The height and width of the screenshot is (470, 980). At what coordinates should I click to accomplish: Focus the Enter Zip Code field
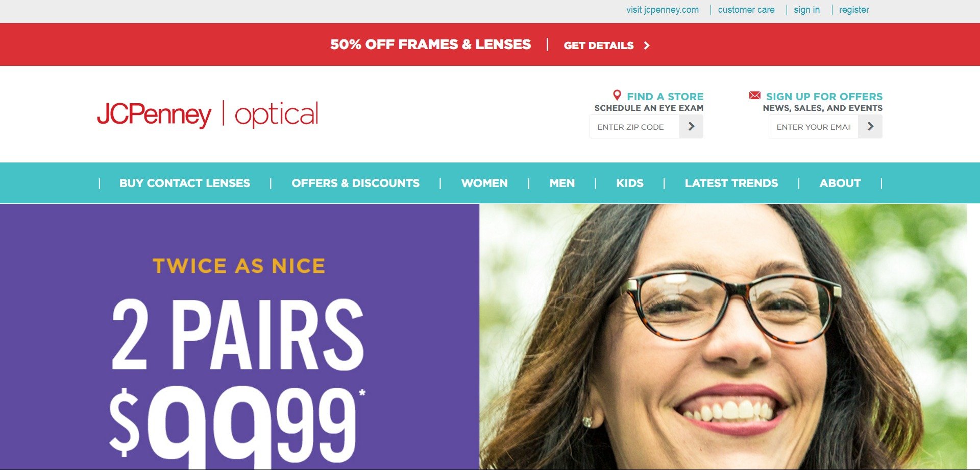634,126
